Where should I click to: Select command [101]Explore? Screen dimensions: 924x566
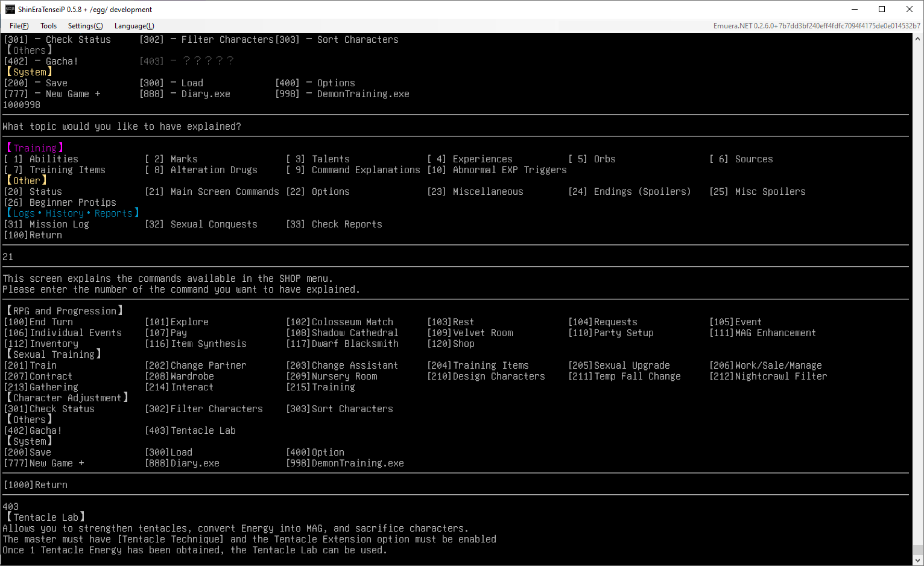[177, 322]
